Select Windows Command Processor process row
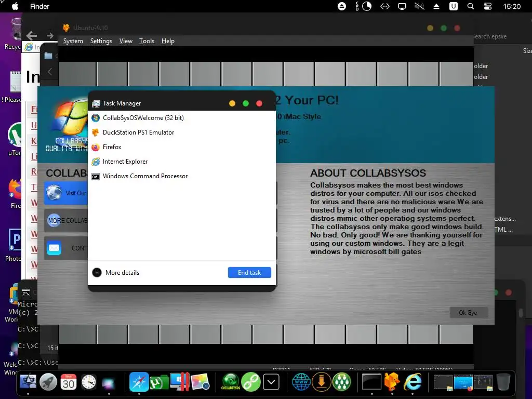The image size is (532, 399). click(181, 176)
